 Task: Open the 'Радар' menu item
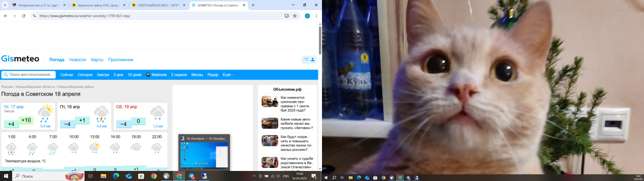[213, 74]
